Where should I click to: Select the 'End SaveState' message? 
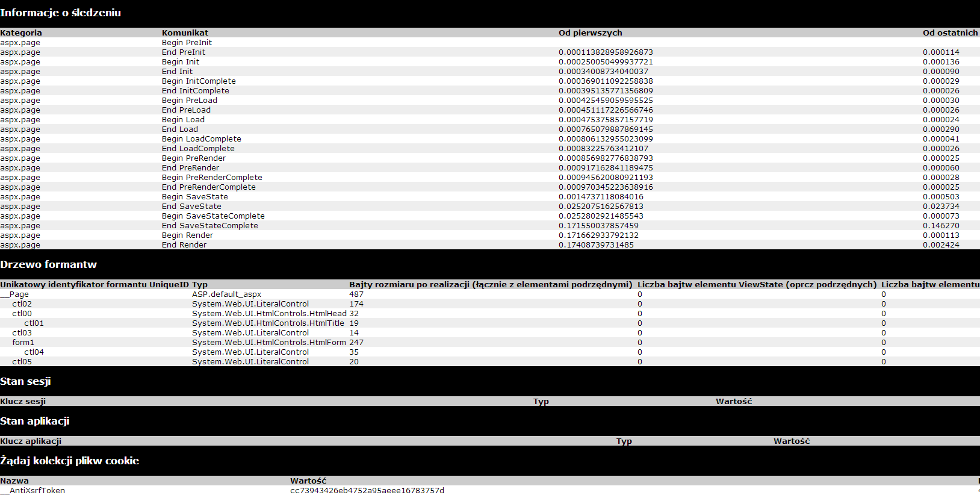(191, 207)
